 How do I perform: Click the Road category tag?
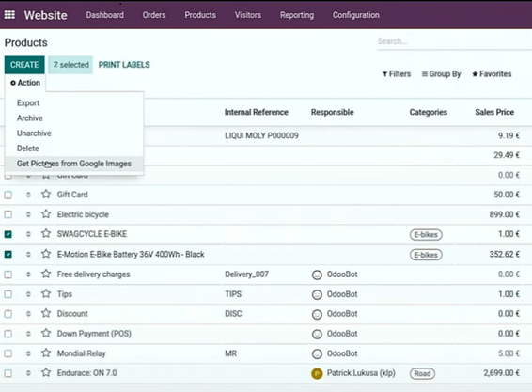pyautogui.click(x=422, y=374)
